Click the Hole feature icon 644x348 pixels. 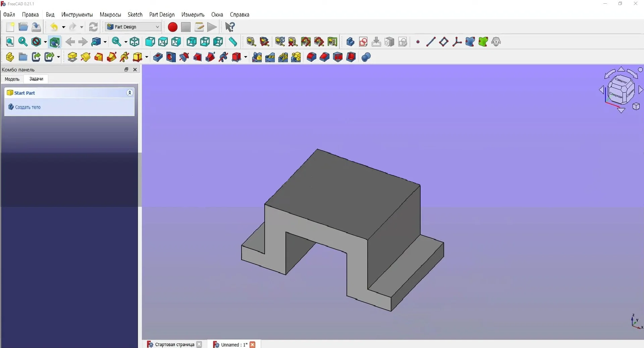coord(171,57)
